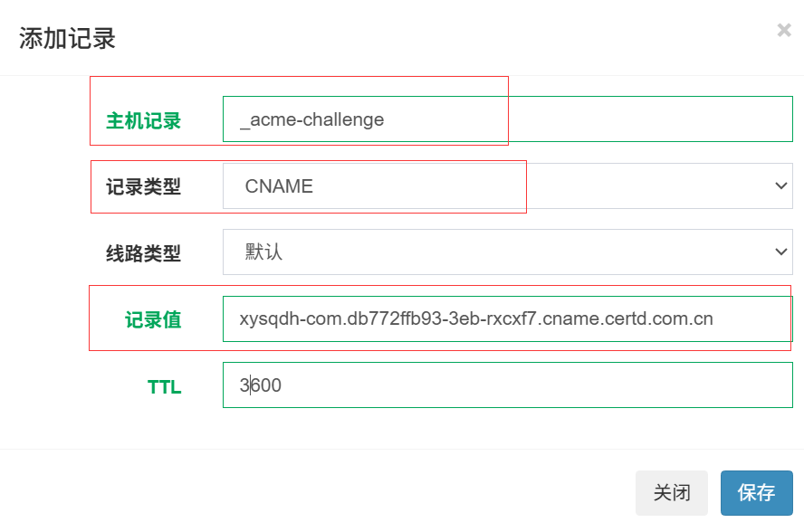The height and width of the screenshot is (532, 804).
Task: Click the green TTL label
Action: click(x=165, y=387)
